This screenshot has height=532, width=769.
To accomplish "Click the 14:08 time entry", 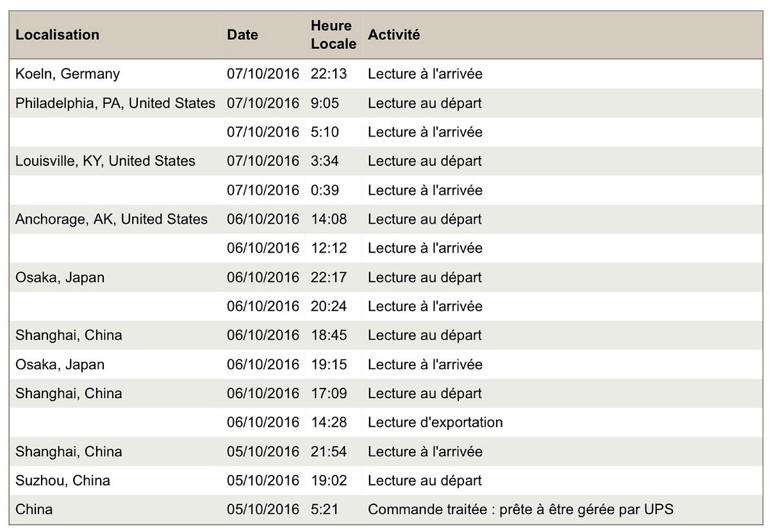I will click(x=328, y=219).
